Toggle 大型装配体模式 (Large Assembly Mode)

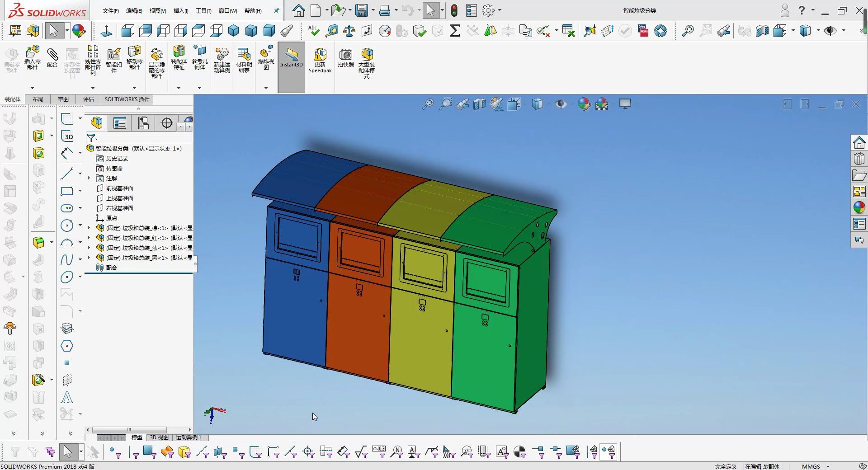tap(367, 61)
